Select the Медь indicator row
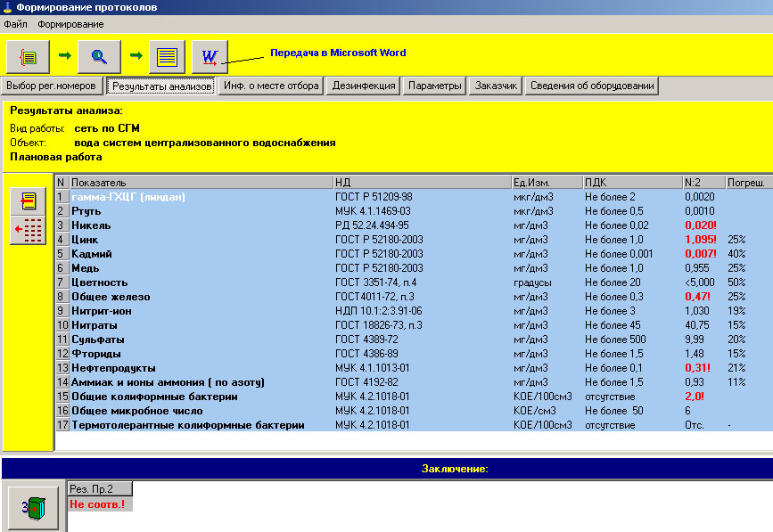Viewport: 773px width, 532px height. (x=414, y=268)
